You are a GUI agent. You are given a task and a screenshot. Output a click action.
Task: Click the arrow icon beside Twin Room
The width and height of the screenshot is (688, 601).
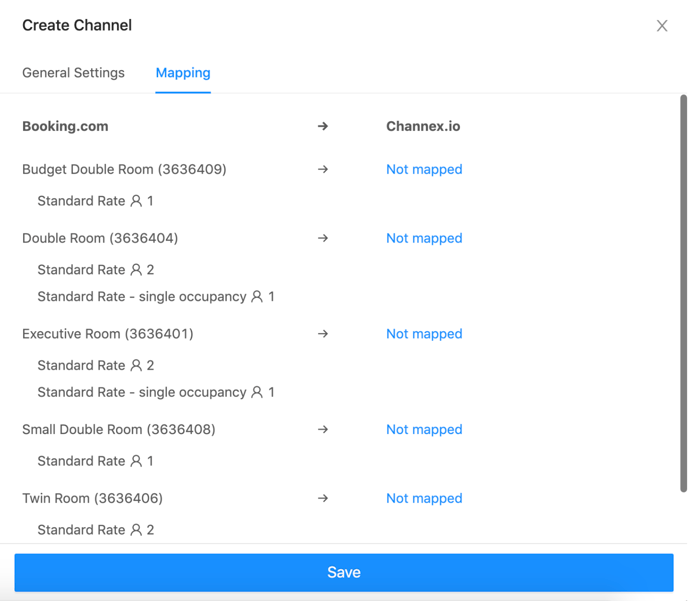(323, 498)
